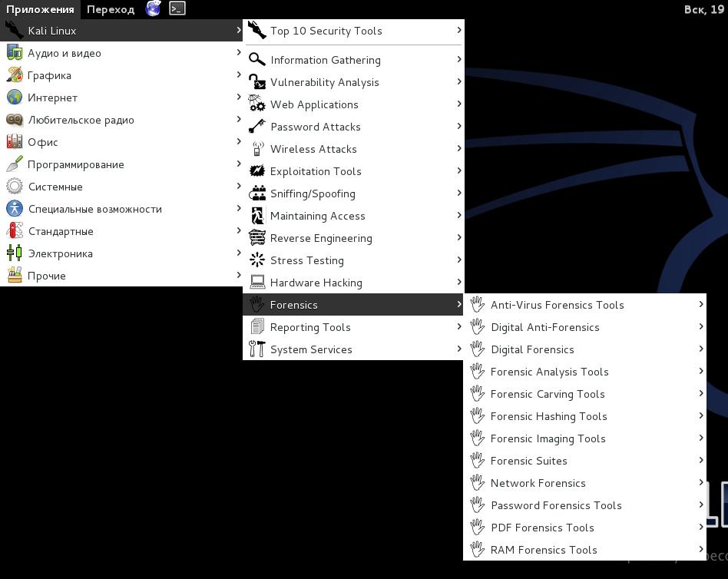Open the Digital Forensics submenu

(x=585, y=349)
